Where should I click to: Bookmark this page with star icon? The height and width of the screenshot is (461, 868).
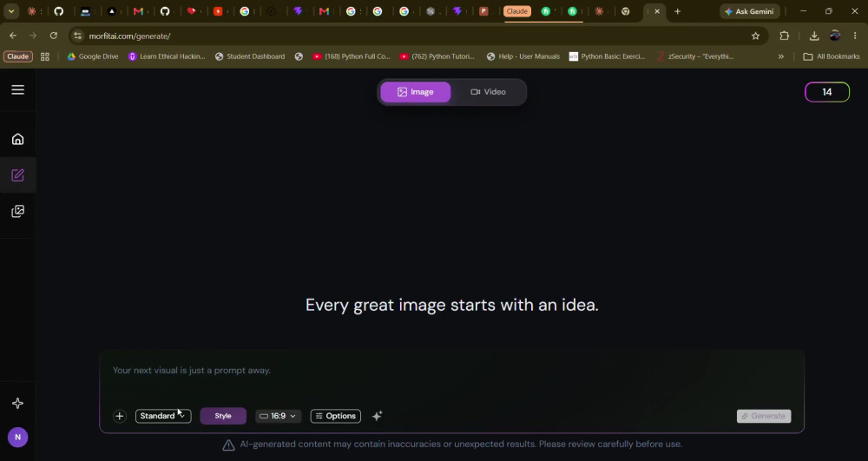756,36
